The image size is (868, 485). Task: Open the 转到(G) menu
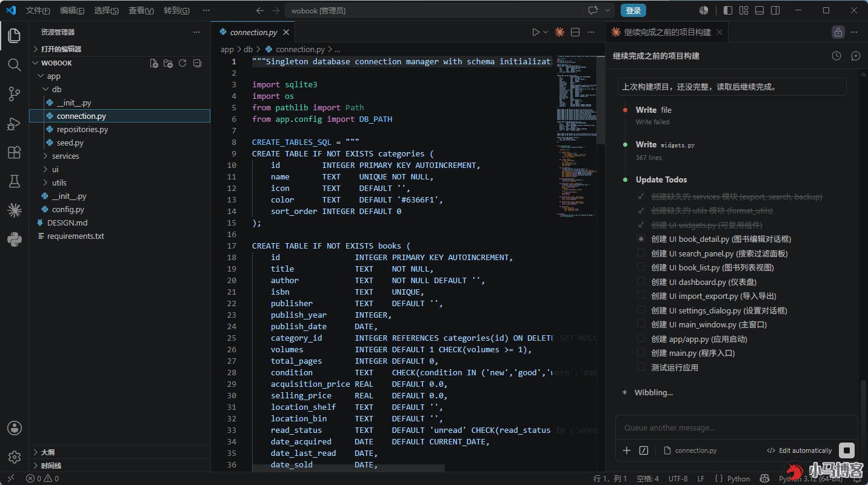(x=176, y=10)
